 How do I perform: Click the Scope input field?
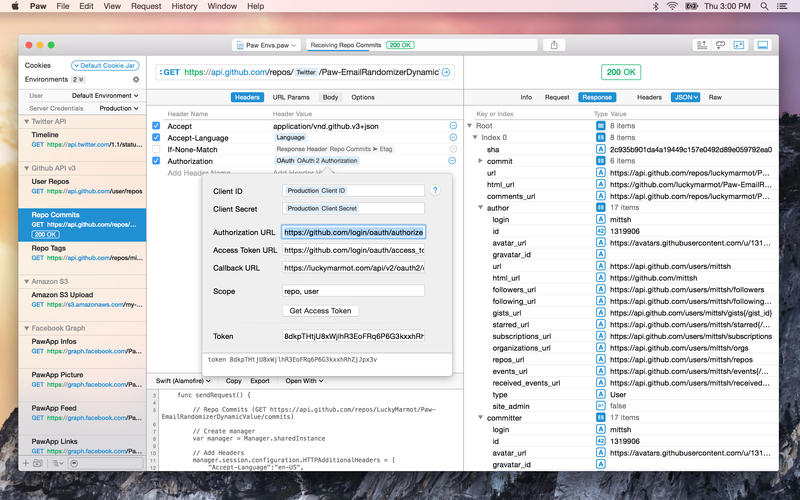tap(353, 291)
